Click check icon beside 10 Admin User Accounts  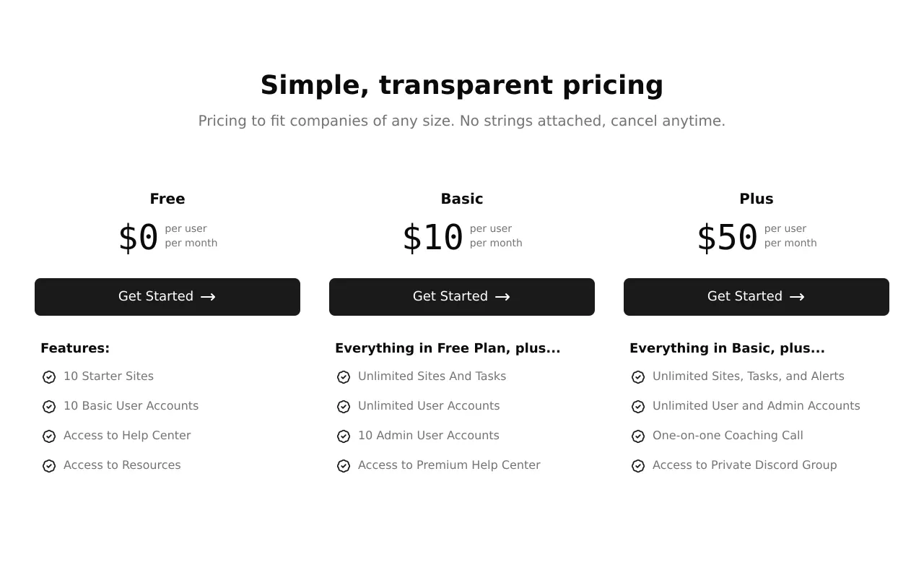(344, 436)
